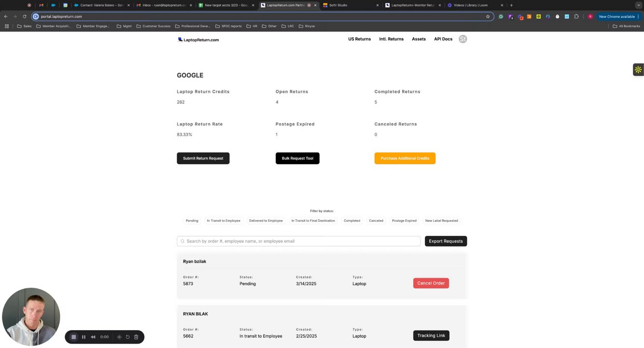Filter by Delivered to Employee status
Screen dimensions: 644x348
click(266, 221)
